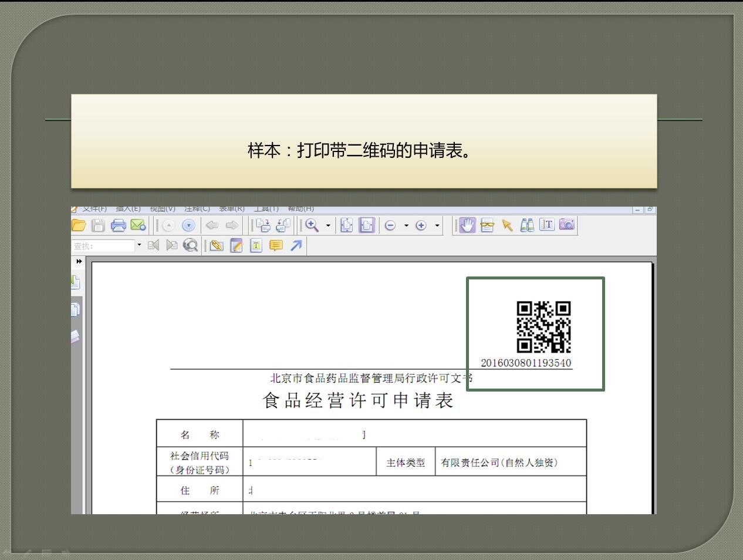The height and width of the screenshot is (560, 743).
Task: Click the 住所 label cell
Action: 200,490
